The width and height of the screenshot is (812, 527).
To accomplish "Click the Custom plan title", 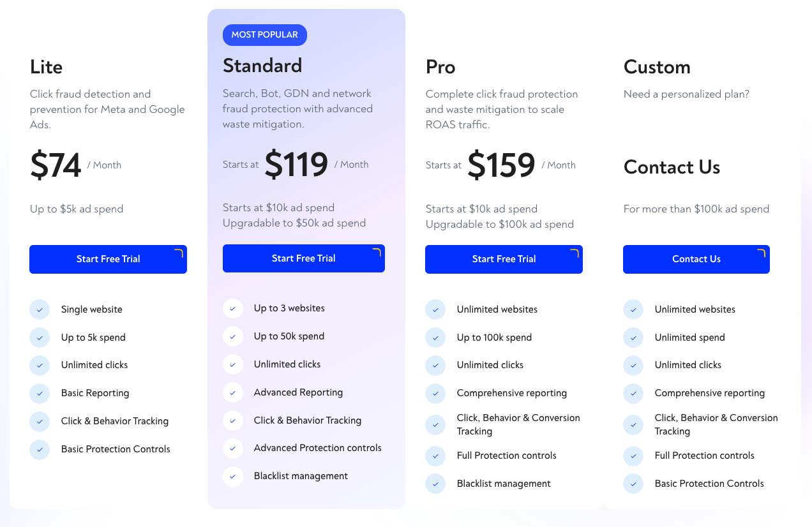I will click(657, 67).
